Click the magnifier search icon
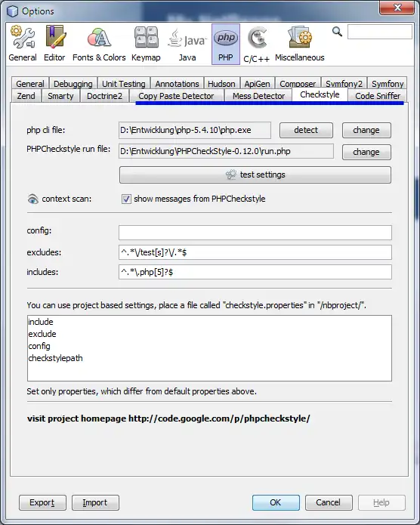Screen dimensions: 420x525 click(x=337, y=32)
